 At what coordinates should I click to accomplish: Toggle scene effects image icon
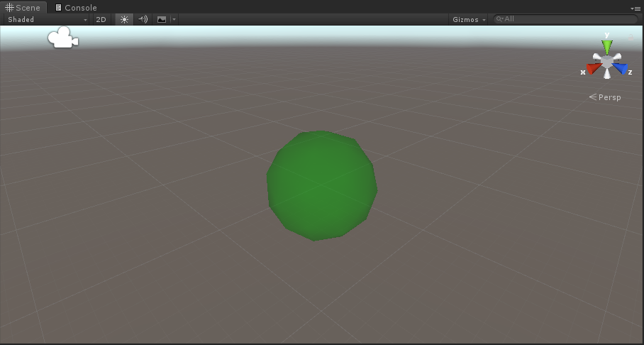click(x=162, y=19)
